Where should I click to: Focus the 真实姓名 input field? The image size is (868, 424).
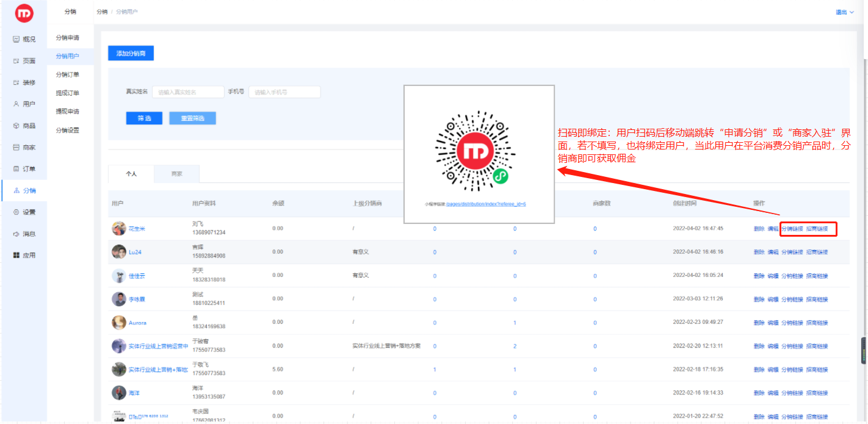188,92
